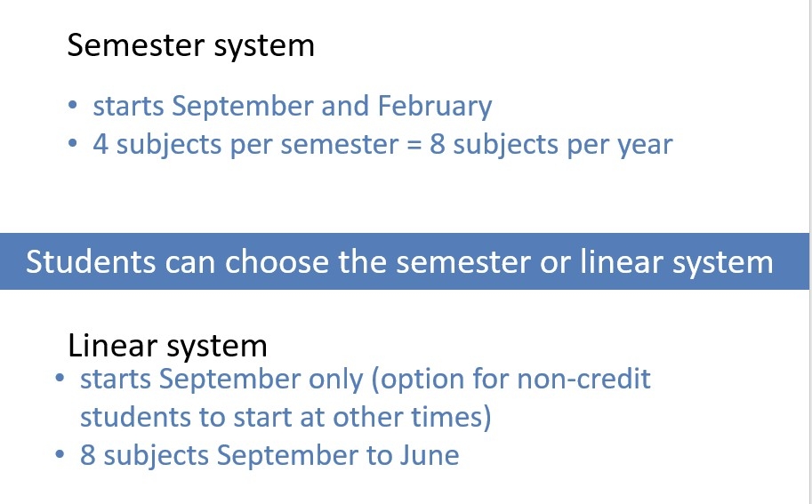Click the word "February"
The height and width of the screenshot is (504, 812).
[x=435, y=107]
